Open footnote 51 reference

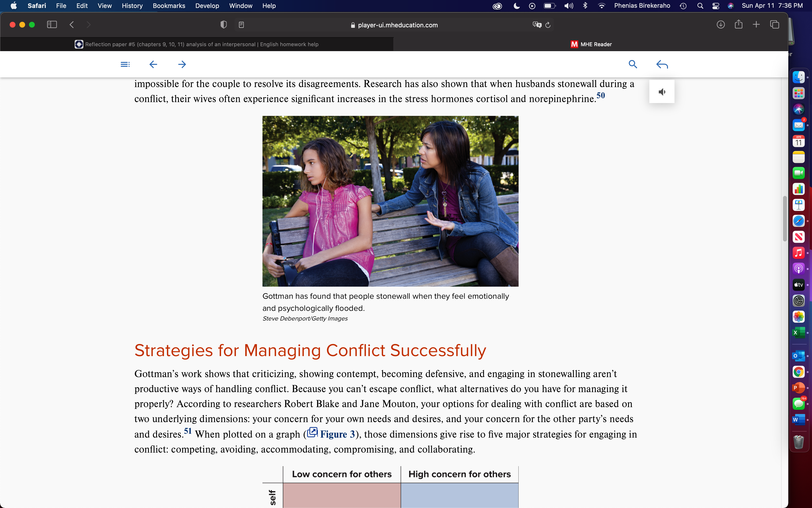pos(188,431)
